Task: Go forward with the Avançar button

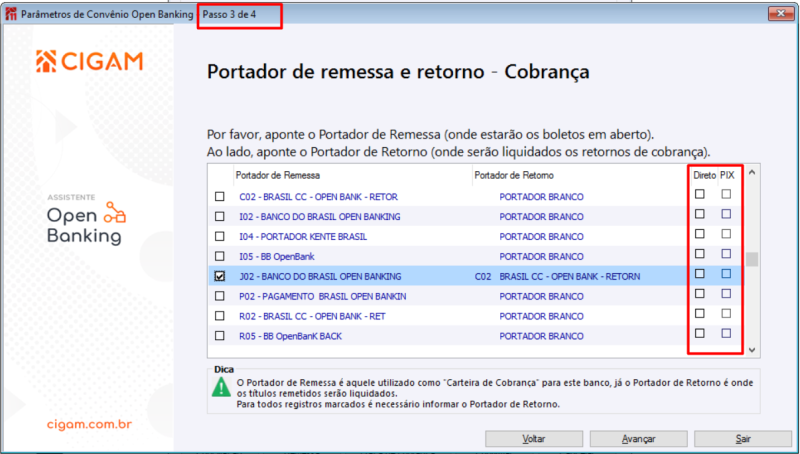Action: tap(638, 439)
